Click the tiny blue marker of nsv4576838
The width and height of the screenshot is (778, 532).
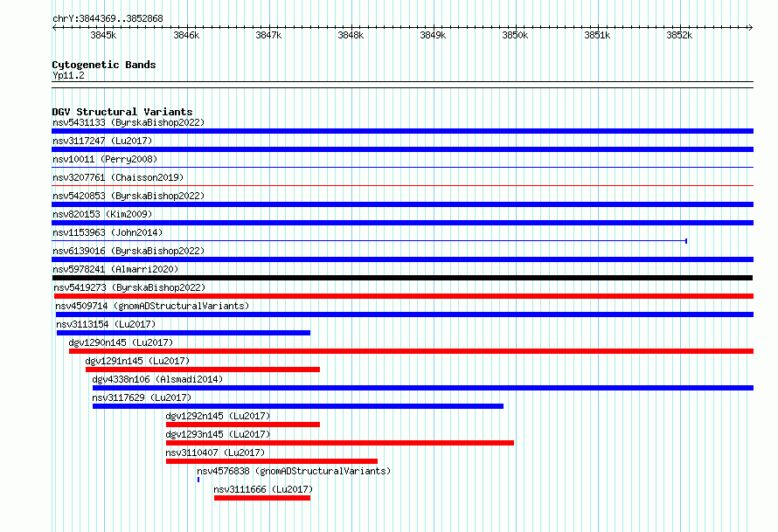[198, 480]
